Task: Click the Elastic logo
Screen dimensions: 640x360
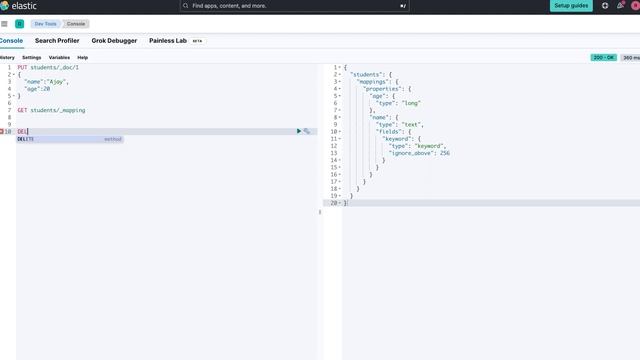Action: tap(18, 6)
